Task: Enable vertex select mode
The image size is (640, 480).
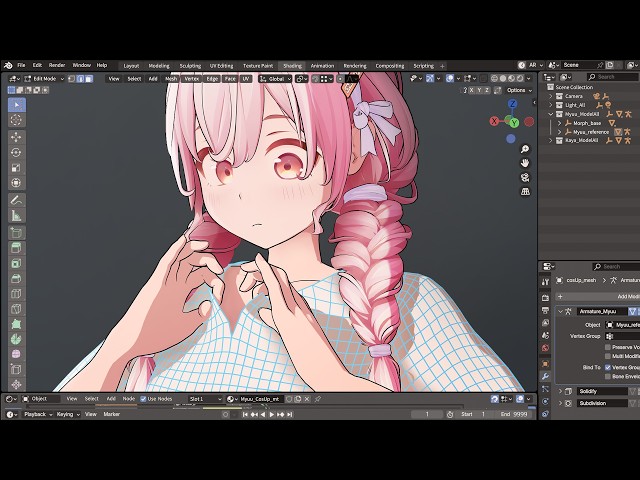Action: pos(71,79)
